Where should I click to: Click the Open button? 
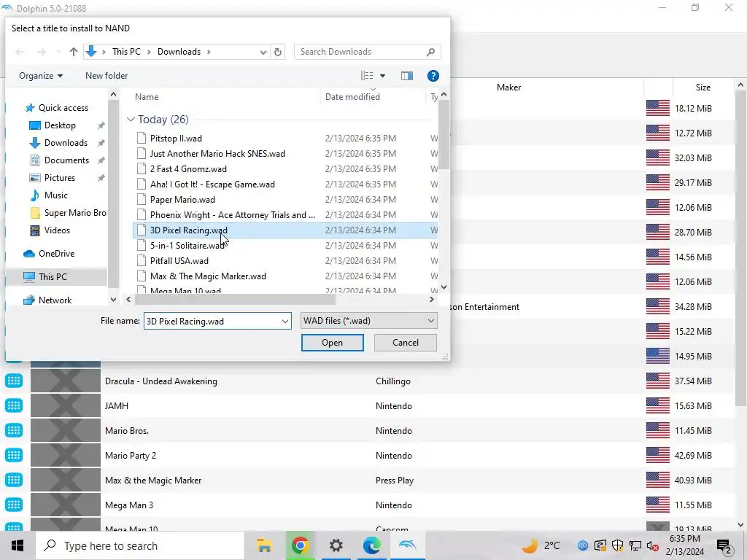pyautogui.click(x=333, y=343)
